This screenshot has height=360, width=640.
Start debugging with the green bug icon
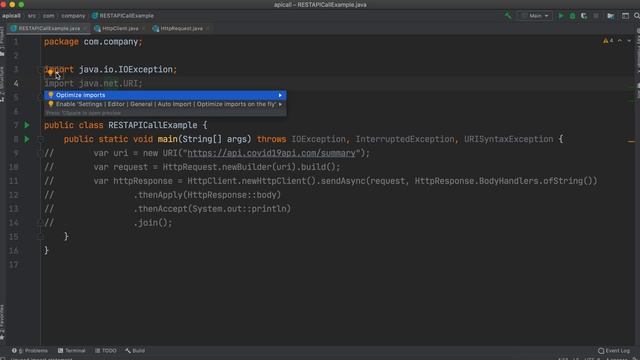(x=572, y=16)
